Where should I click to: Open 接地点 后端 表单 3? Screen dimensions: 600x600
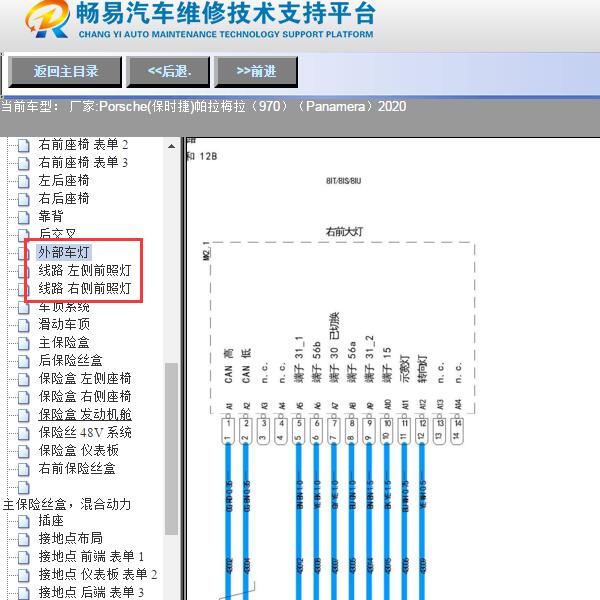point(91,592)
